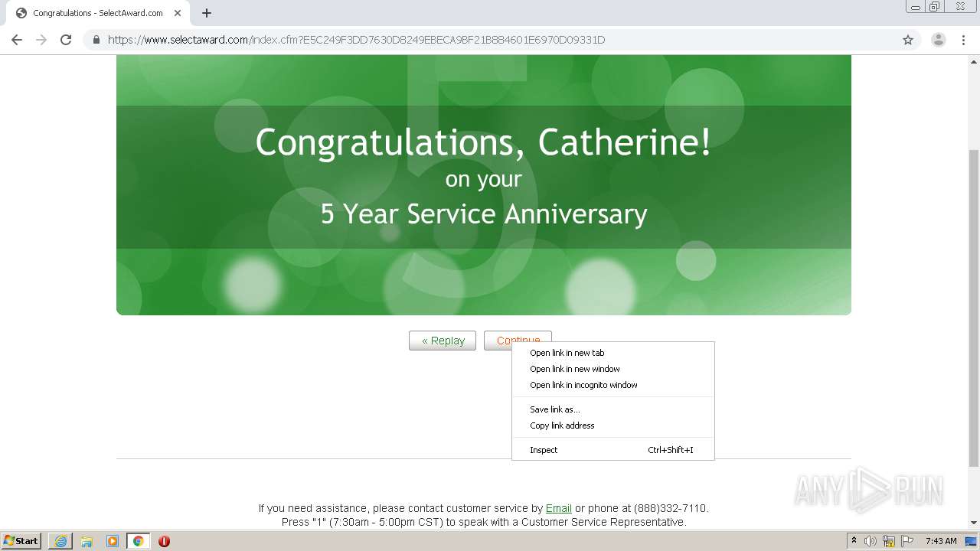Click the Congratulations, Catherine! heading
The width and height of the screenshot is (980, 551).
(x=483, y=143)
